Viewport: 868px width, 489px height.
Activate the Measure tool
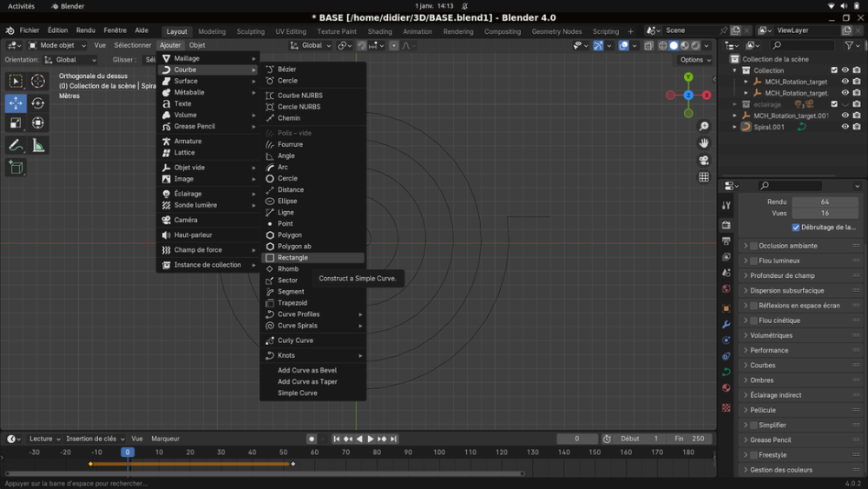(x=38, y=145)
